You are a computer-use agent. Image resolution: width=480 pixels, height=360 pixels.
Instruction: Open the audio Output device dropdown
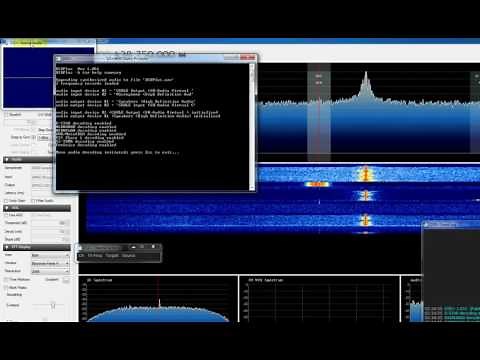[42, 185]
